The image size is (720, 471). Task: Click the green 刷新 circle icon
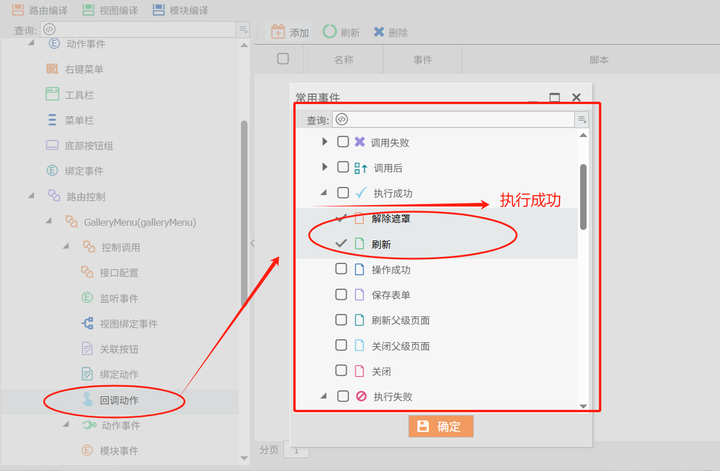[x=330, y=32]
